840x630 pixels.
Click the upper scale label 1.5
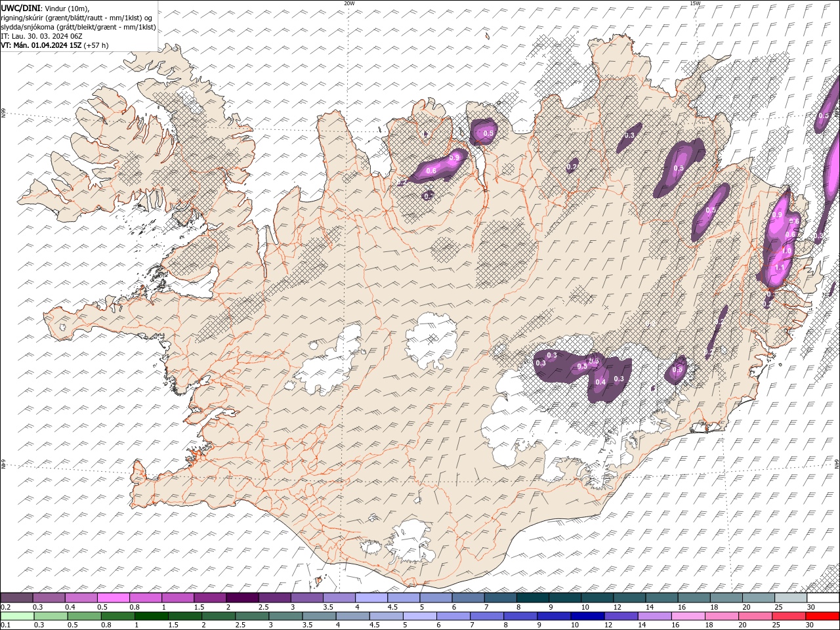click(x=199, y=607)
